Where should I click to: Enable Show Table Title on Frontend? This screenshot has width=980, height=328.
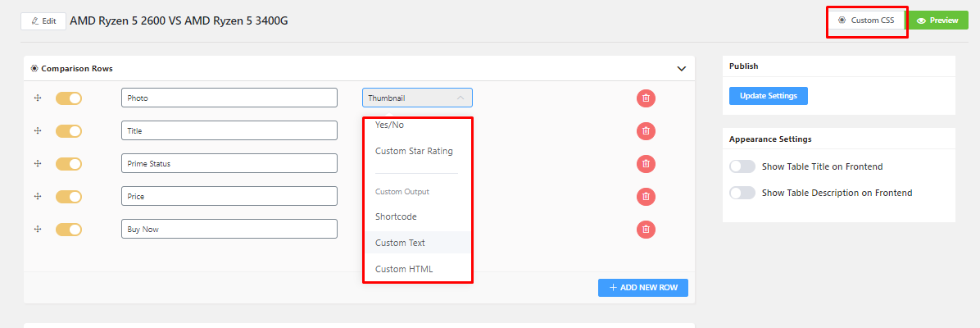point(742,166)
